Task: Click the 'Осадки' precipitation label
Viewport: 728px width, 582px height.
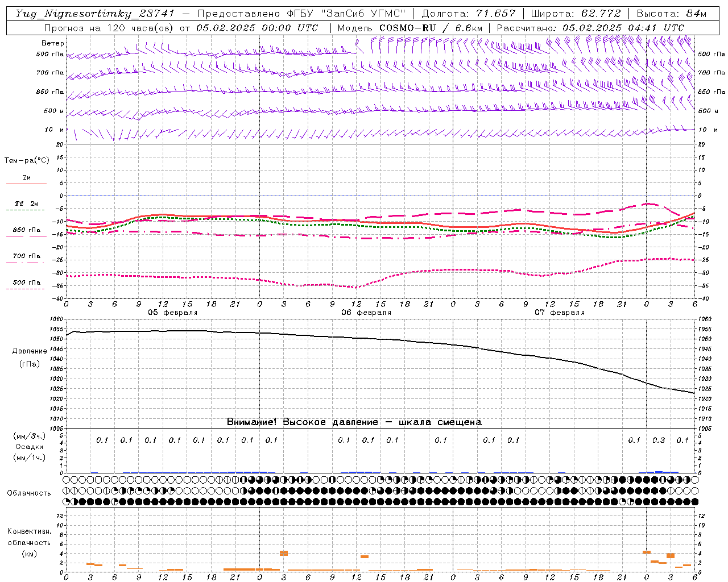Action: pyautogui.click(x=30, y=447)
